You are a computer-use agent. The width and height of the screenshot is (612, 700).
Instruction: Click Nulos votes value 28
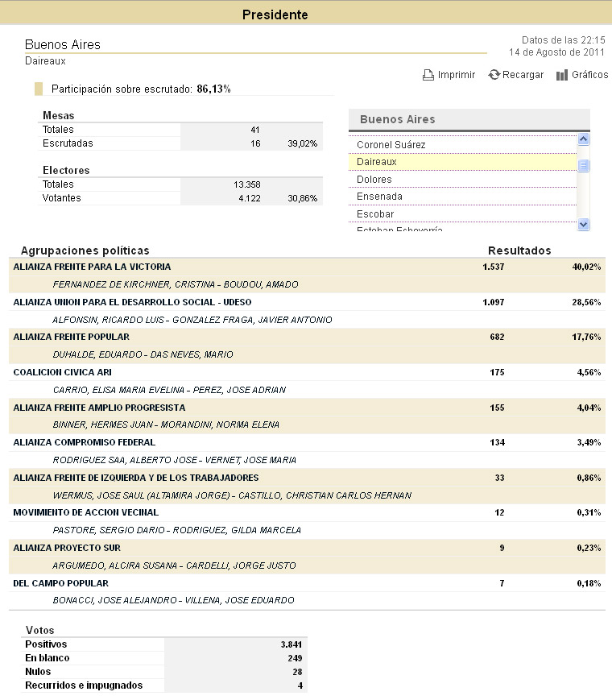[x=298, y=672]
